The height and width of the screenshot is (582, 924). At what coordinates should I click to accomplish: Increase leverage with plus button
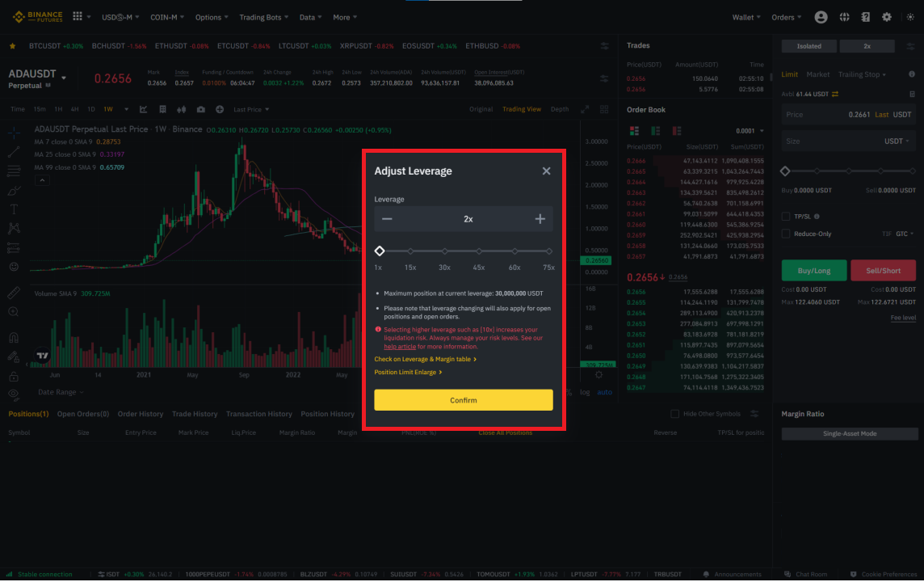[x=540, y=219]
